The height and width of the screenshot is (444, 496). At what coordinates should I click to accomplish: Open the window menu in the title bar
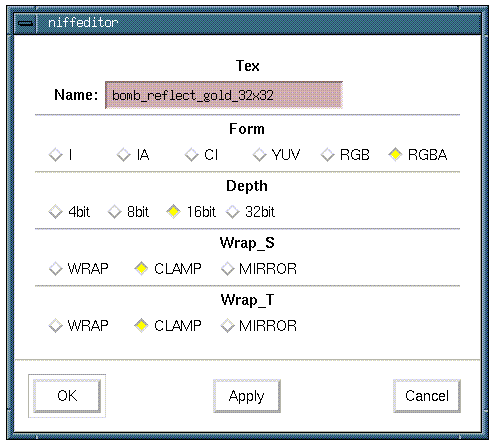(26, 23)
